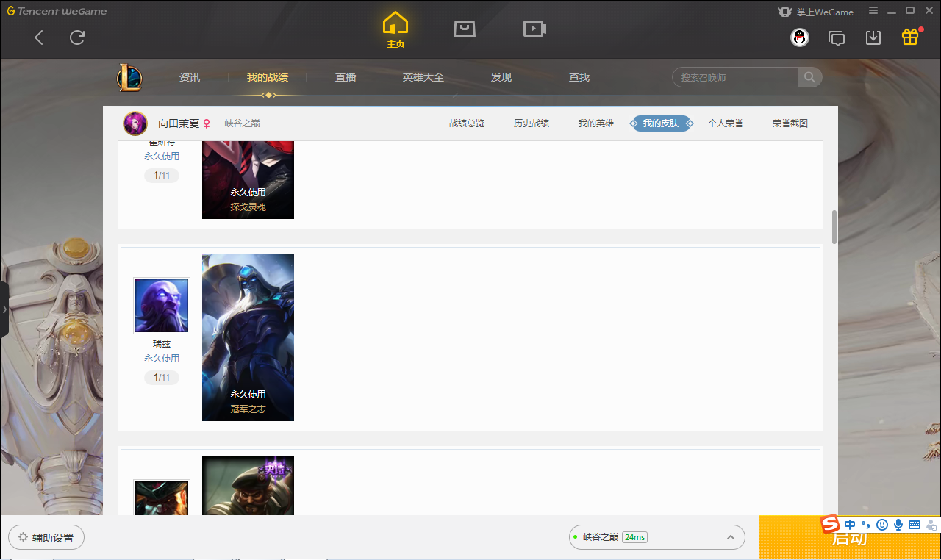Click the Sogou S input method logo
The width and height of the screenshot is (941, 560).
(x=831, y=524)
